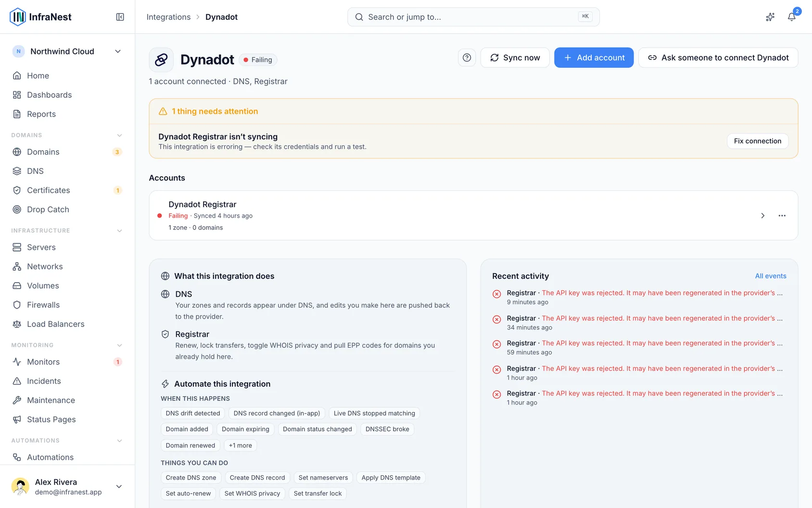Select Set WHOIS privacy action chip
Viewport: 812px width, 508px height.
coord(252,494)
